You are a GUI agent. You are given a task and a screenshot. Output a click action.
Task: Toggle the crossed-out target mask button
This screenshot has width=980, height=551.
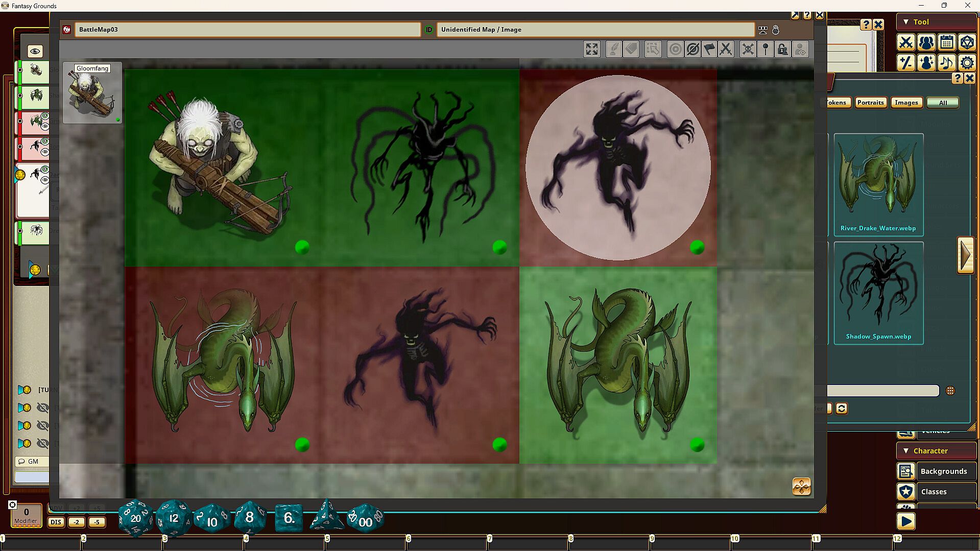pyautogui.click(x=692, y=50)
